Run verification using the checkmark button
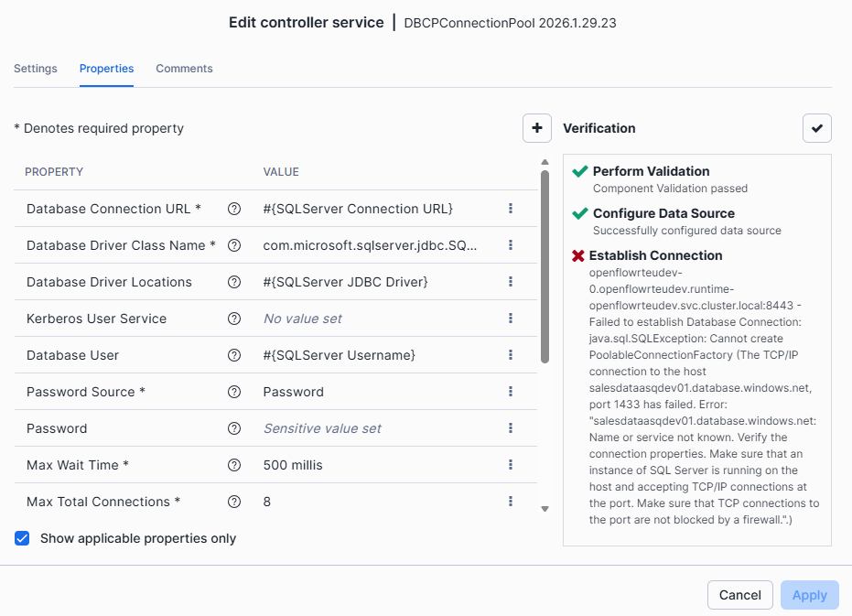The width and height of the screenshot is (852, 616). [x=816, y=128]
